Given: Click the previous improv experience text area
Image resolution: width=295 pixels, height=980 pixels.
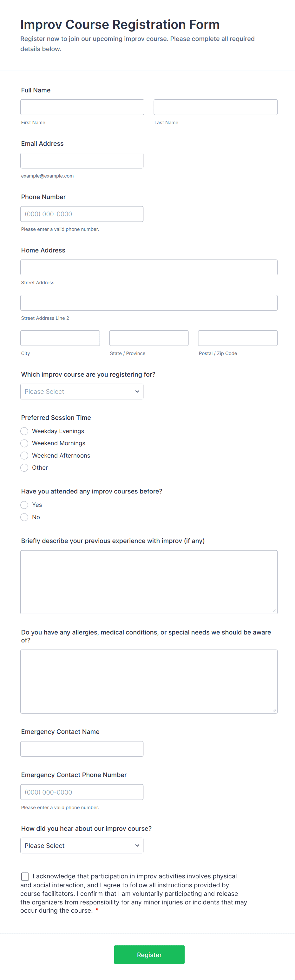Looking at the screenshot, I should click(149, 582).
